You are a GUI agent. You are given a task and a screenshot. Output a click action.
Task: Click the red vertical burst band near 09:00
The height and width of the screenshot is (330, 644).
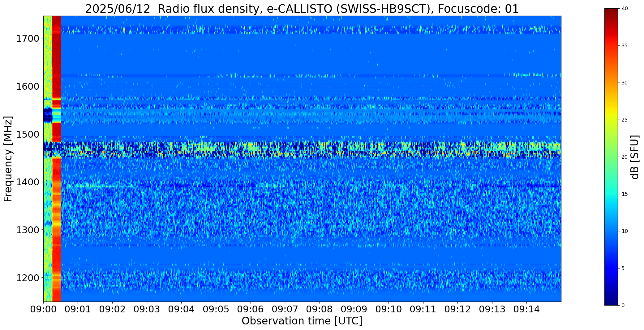pyautogui.click(x=57, y=159)
